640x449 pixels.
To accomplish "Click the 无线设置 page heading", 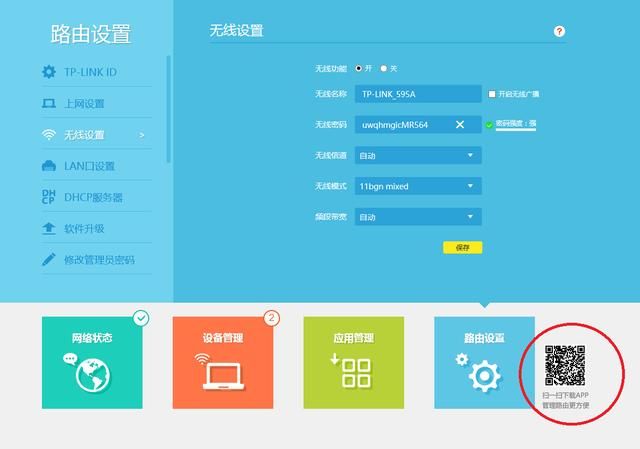I will pyautogui.click(x=236, y=31).
